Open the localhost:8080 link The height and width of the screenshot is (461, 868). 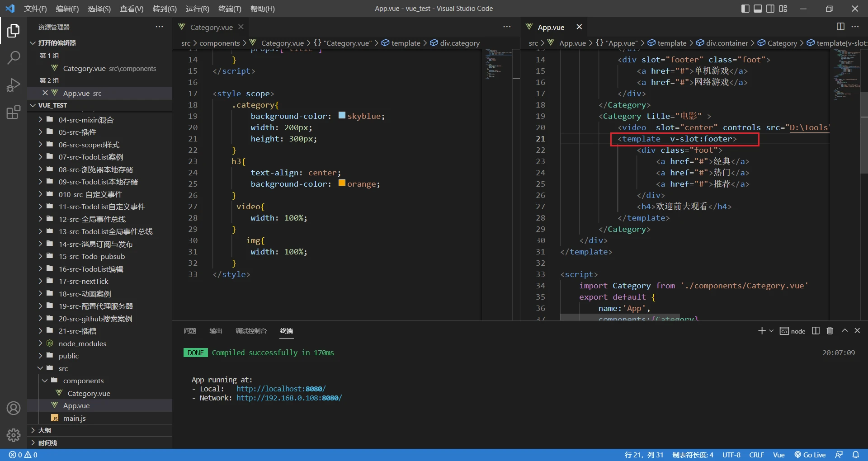click(280, 389)
